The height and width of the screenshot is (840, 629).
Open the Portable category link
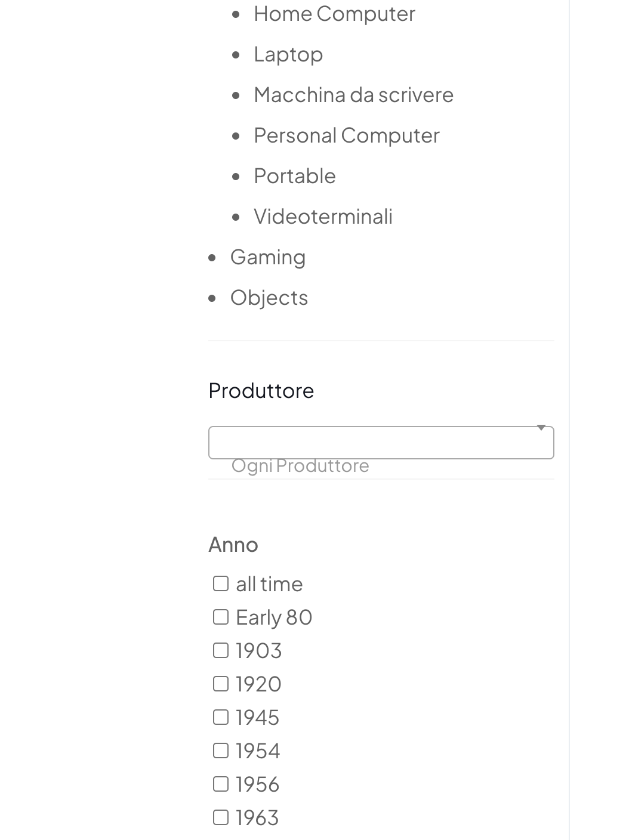pyautogui.click(x=295, y=176)
